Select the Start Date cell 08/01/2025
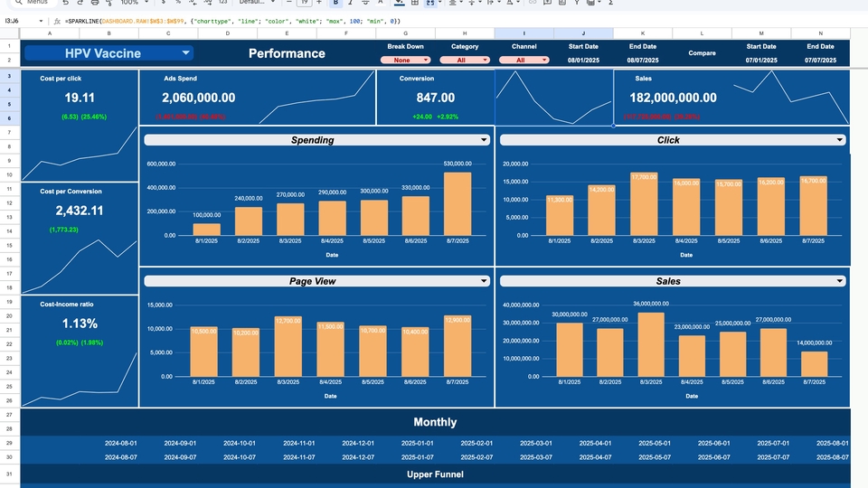 click(x=583, y=61)
